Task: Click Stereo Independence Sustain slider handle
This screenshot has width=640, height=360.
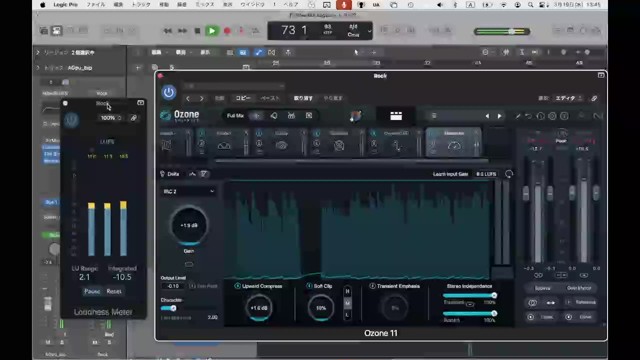Action: click(x=494, y=313)
